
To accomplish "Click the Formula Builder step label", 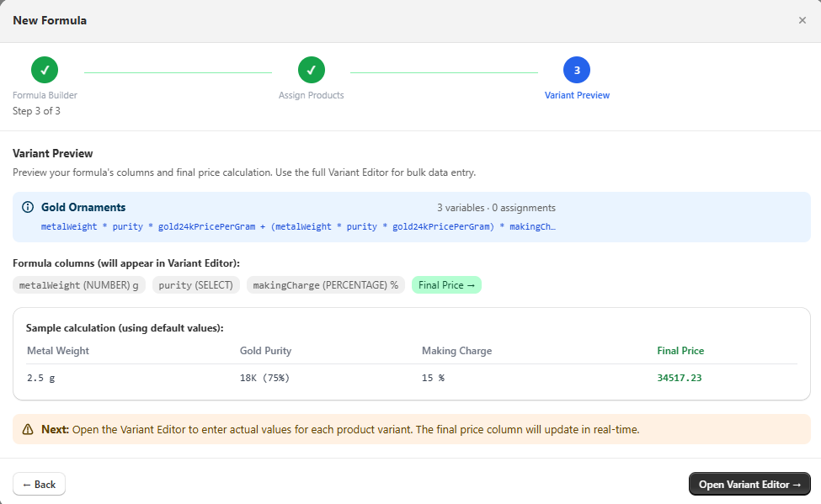I will [45, 95].
